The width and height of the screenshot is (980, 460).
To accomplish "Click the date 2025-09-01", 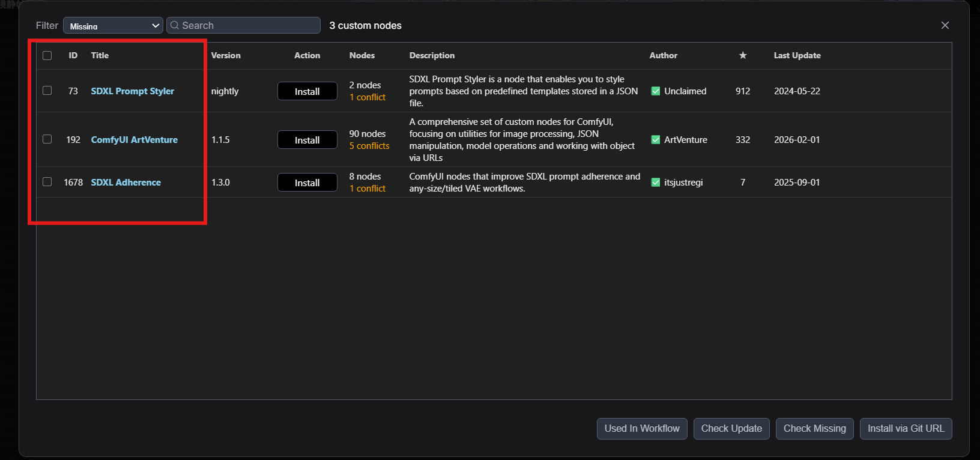I will (797, 183).
